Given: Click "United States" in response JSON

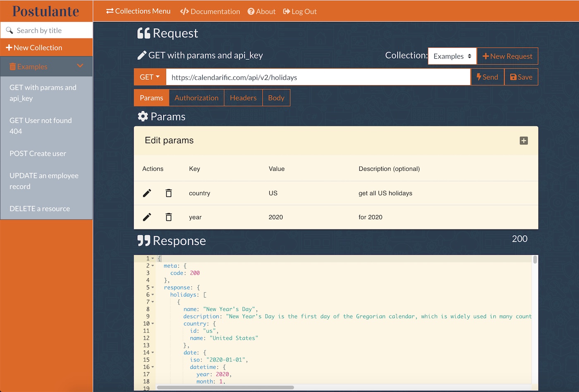Looking at the screenshot, I should tap(234, 338).
